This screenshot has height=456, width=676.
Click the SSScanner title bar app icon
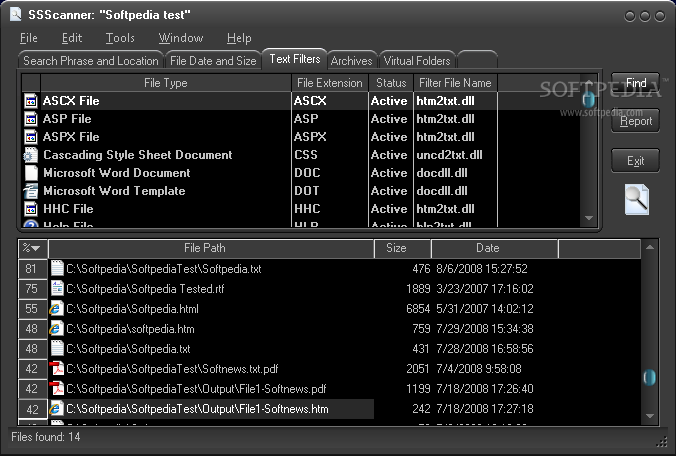pos(16,14)
